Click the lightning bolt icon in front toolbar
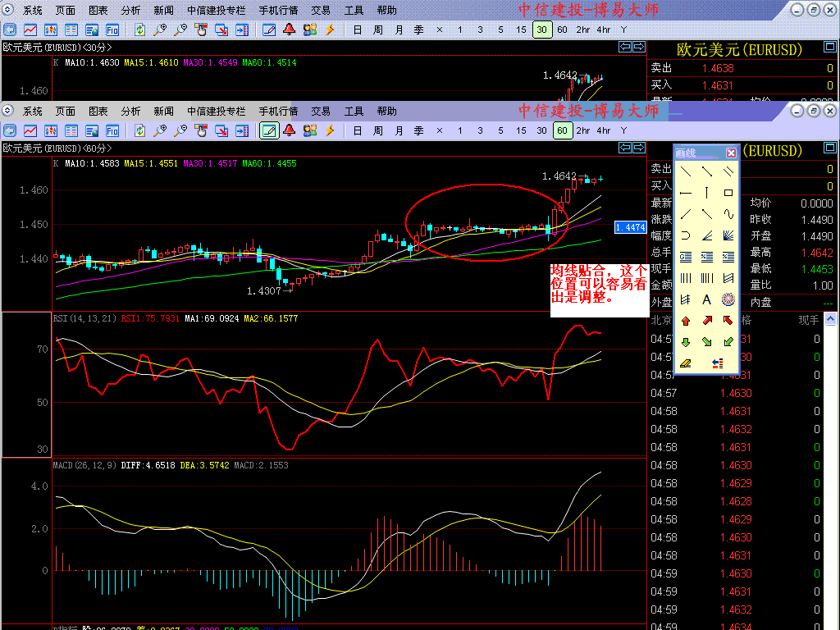 330,130
